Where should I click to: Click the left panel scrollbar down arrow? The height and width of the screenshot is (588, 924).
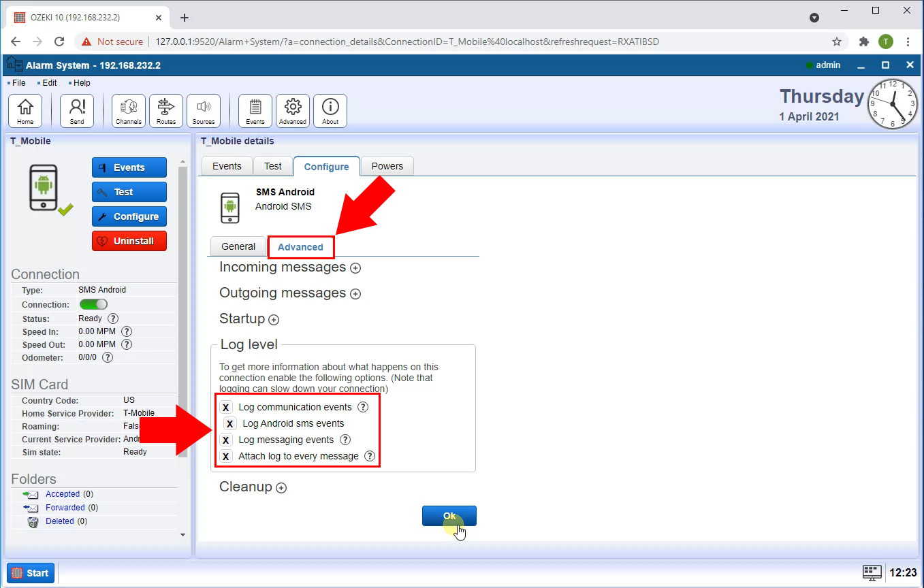(182, 535)
